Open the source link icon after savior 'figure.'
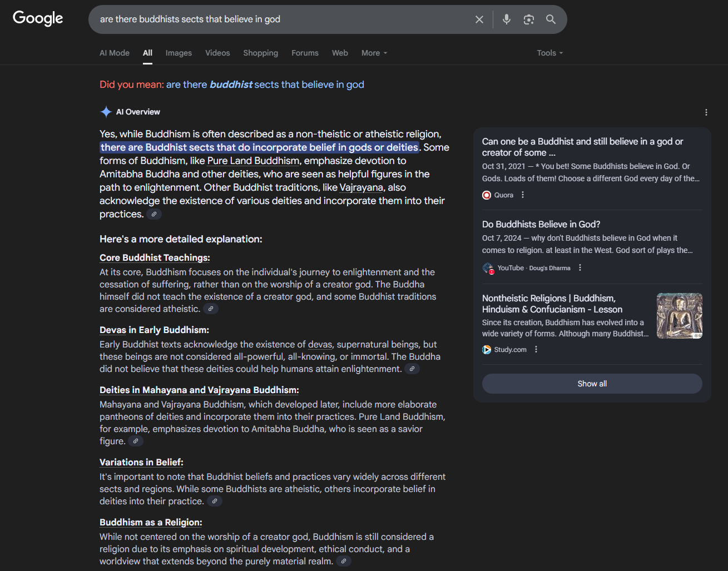728x571 pixels. pos(136,441)
